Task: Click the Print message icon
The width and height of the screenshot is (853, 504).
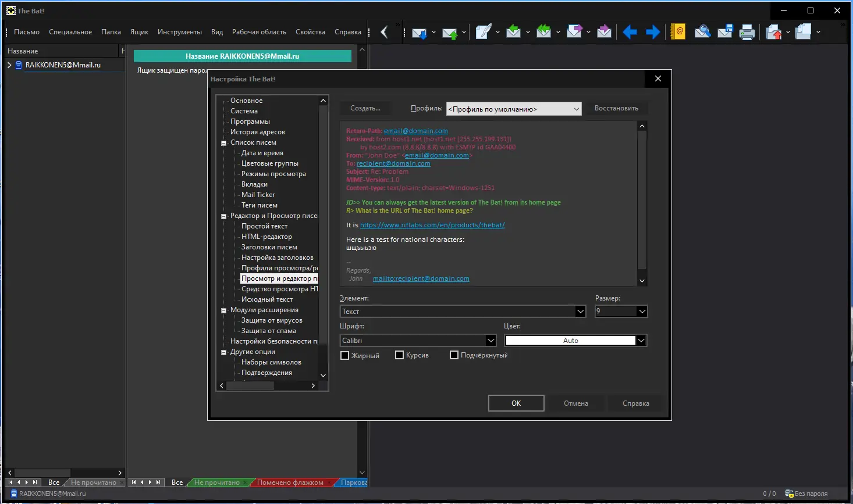Action: [x=747, y=32]
